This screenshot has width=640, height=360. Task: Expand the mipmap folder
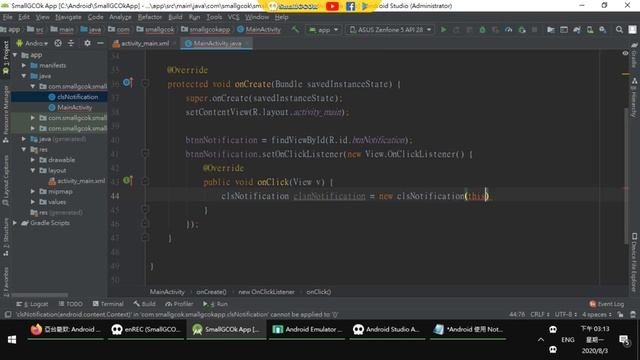click(x=33, y=191)
